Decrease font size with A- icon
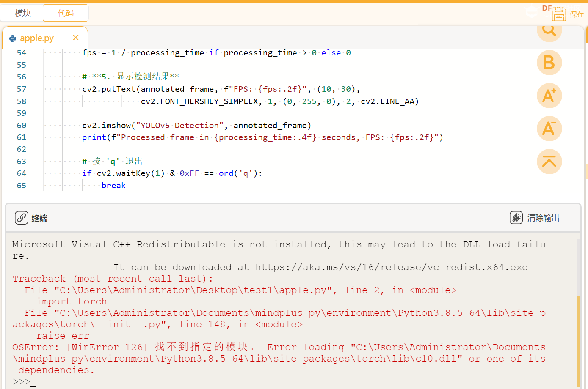Viewport: 588px width, 389px height. coord(549,129)
